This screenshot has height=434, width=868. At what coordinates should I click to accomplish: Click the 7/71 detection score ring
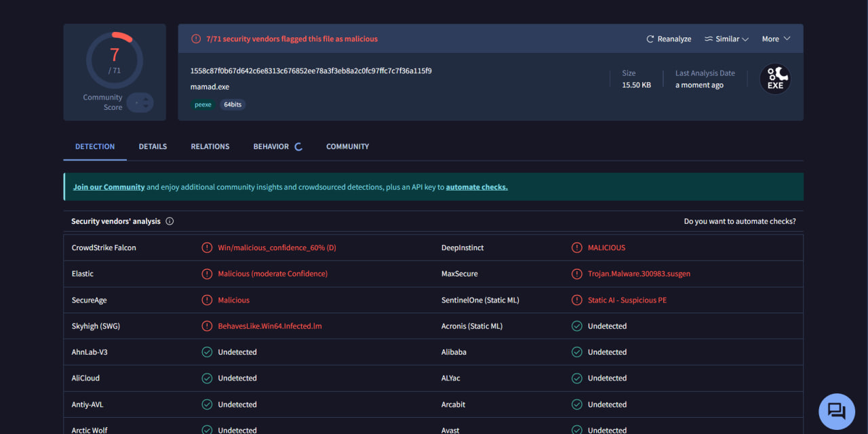click(x=115, y=60)
